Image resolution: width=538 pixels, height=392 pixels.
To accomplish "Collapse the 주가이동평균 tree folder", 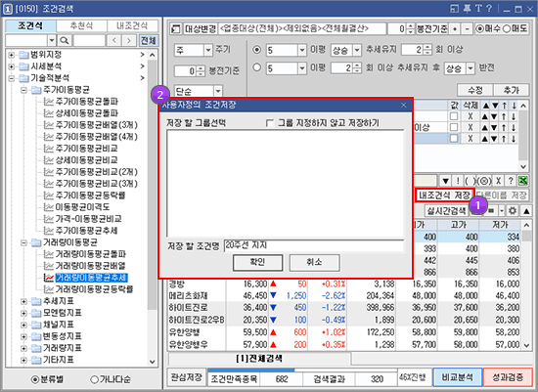I will (x=23, y=90).
